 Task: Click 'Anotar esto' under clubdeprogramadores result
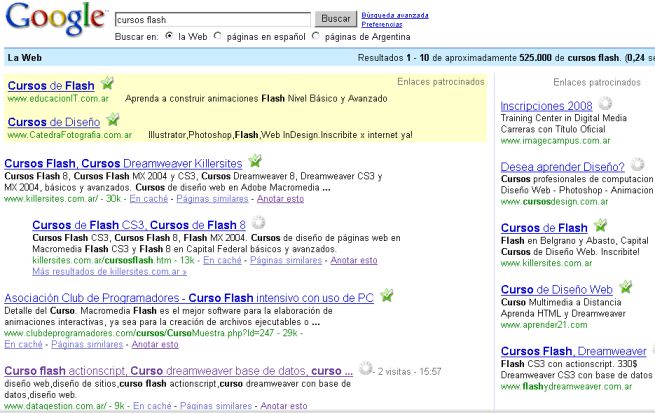click(155, 345)
